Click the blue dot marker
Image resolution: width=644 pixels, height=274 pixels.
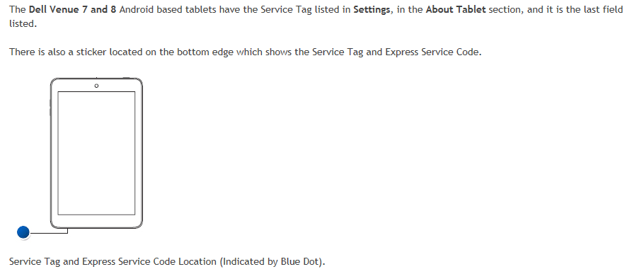[23, 232]
